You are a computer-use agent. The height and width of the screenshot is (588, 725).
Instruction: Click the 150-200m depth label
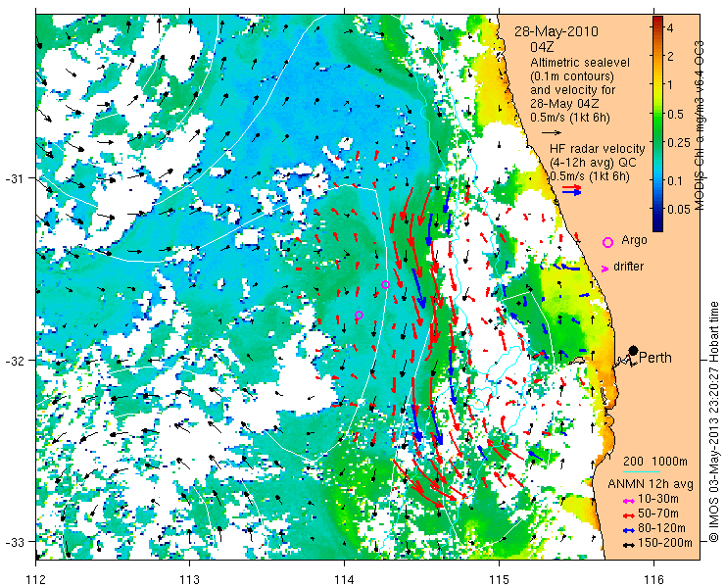point(665,543)
